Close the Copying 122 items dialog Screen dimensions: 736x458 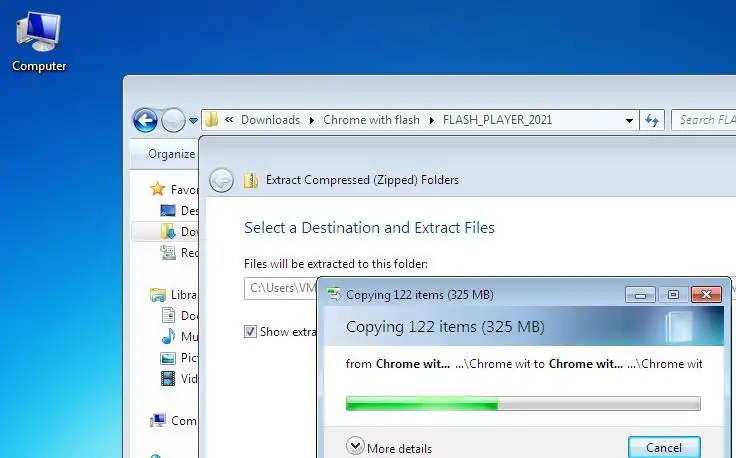706,295
